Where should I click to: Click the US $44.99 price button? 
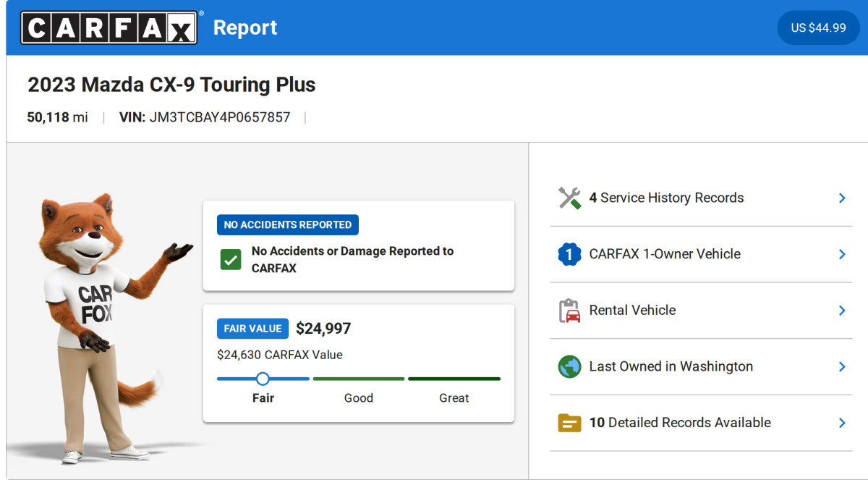(818, 28)
